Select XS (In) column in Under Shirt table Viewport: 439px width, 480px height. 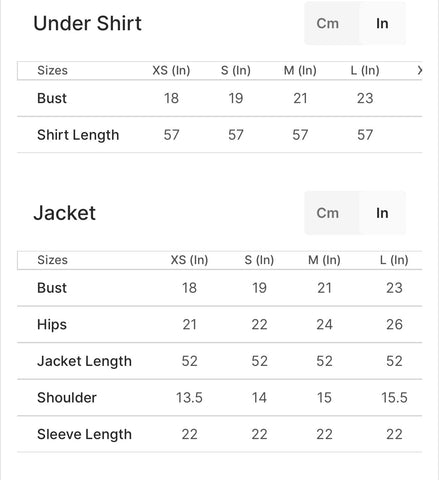click(x=171, y=70)
